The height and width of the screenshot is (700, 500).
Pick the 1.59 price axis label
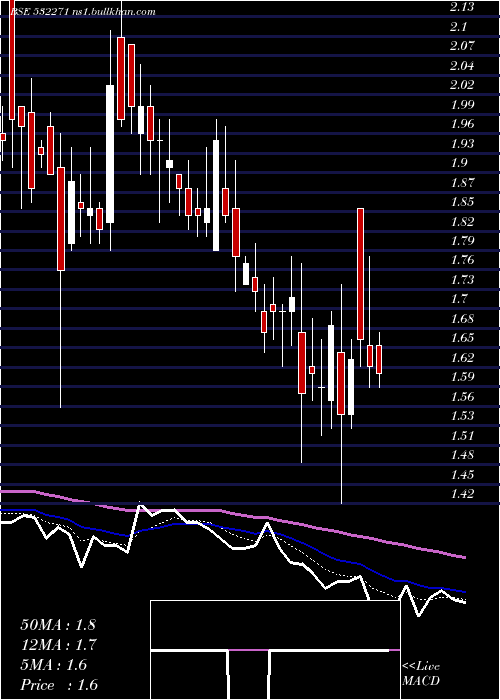(462, 377)
